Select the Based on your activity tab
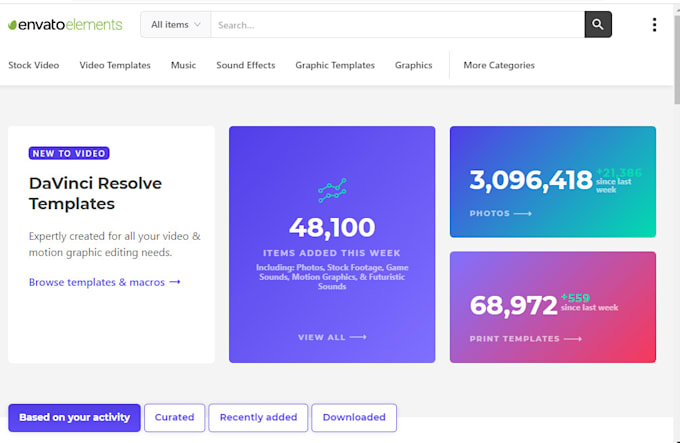 74,417
